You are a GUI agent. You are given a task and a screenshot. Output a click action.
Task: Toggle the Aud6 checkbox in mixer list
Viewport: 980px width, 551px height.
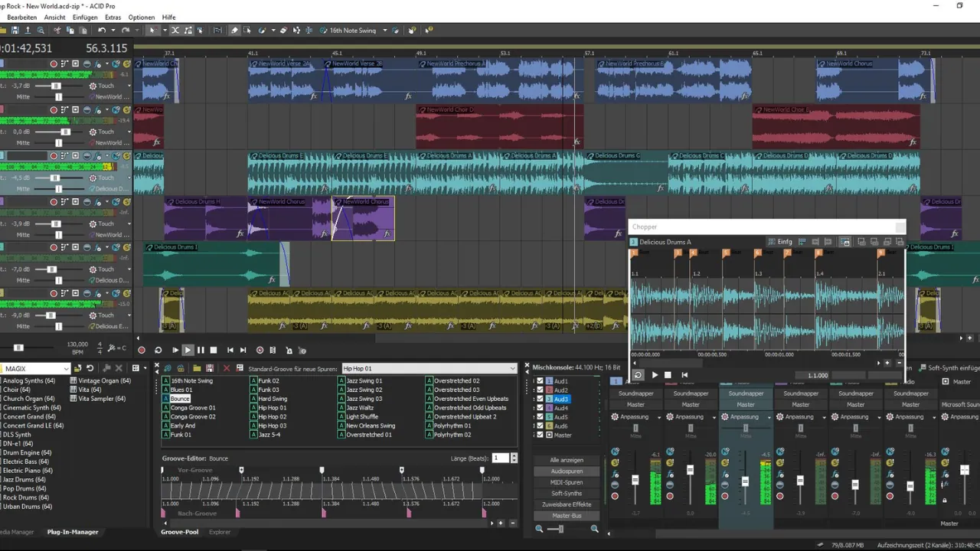540,426
